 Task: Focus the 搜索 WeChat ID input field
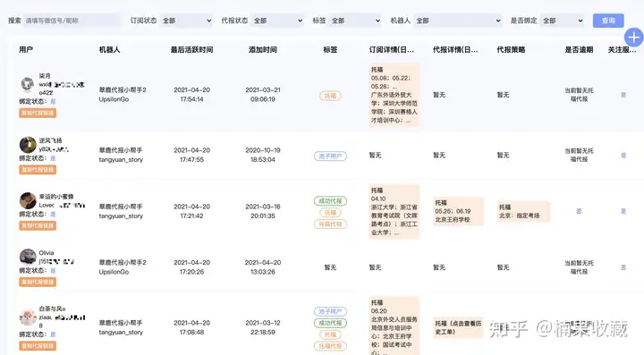point(72,21)
